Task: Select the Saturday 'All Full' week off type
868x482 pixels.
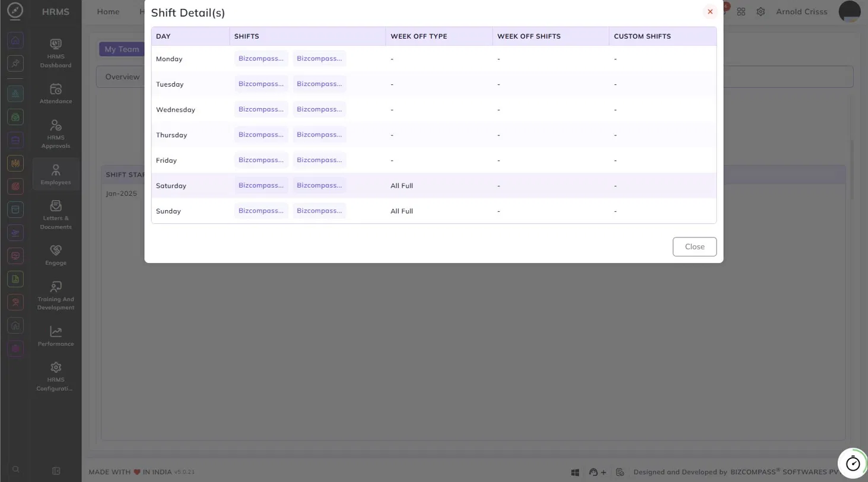Action: 402,186
